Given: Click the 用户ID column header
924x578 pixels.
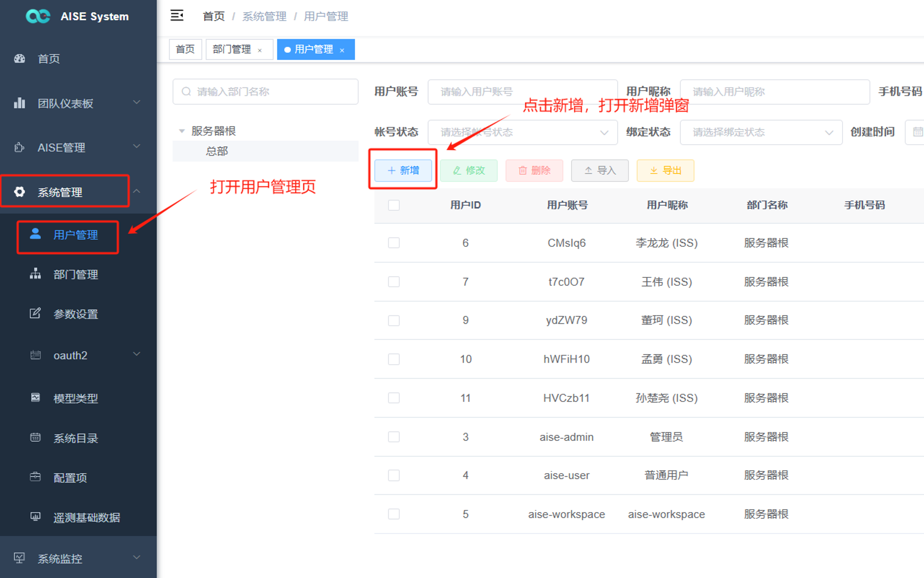Looking at the screenshot, I should (466, 205).
